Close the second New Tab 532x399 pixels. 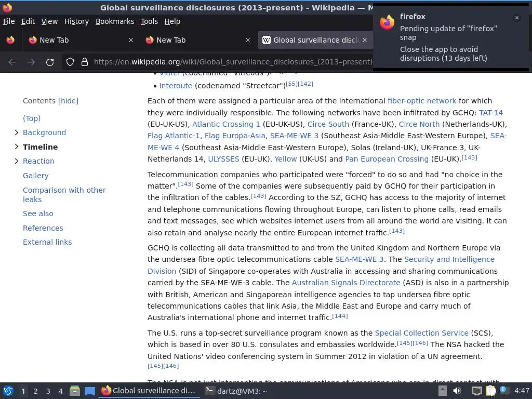(x=248, y=40)
